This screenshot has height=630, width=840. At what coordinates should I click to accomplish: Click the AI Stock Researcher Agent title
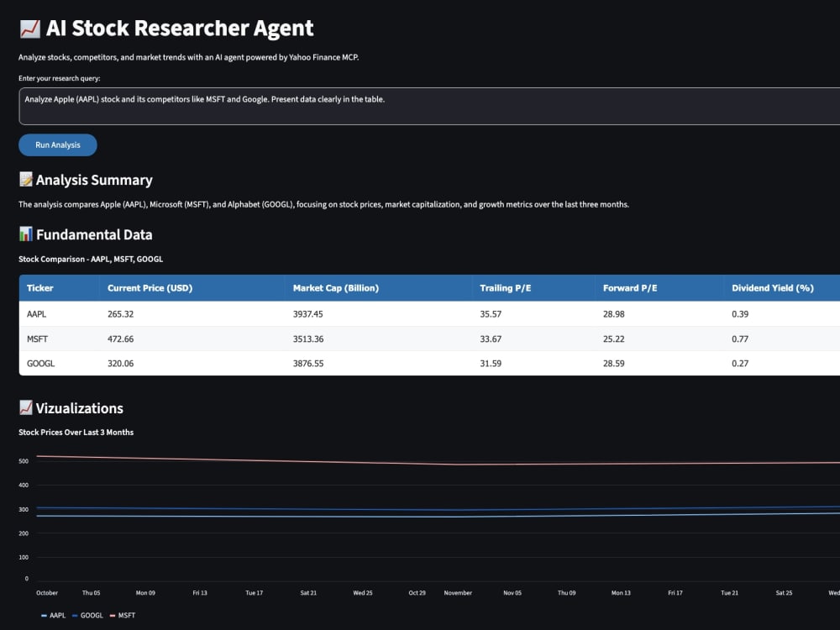coord(180,29)
